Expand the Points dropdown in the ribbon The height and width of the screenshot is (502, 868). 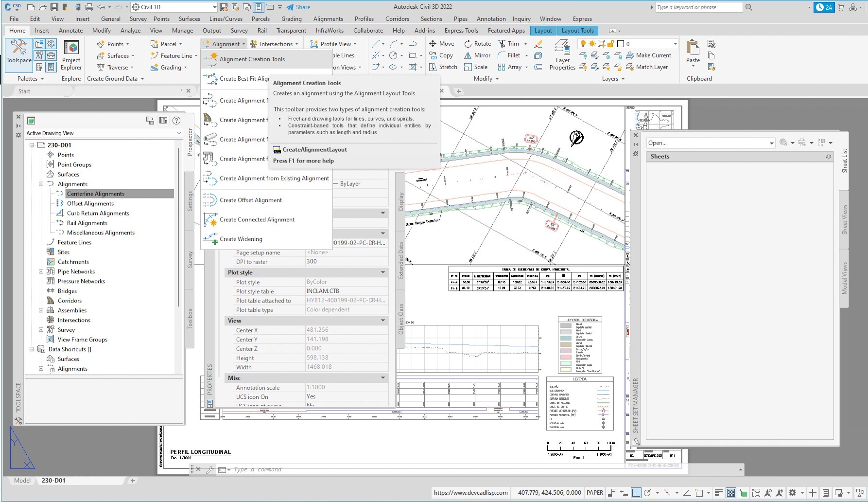click(x=128, y=43)
